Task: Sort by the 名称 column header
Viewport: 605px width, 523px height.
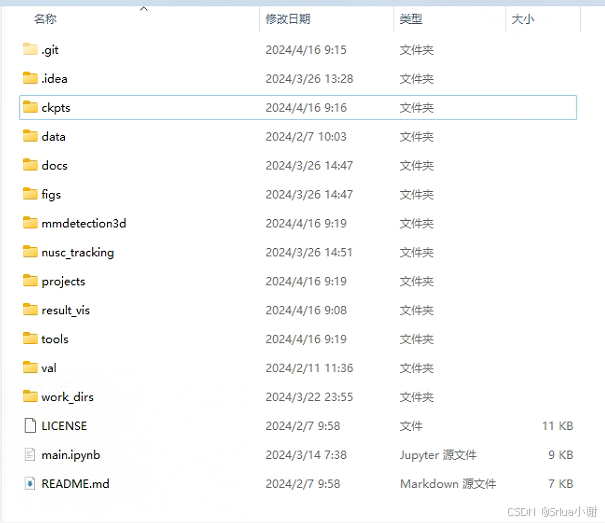Action: coord(45,19)
